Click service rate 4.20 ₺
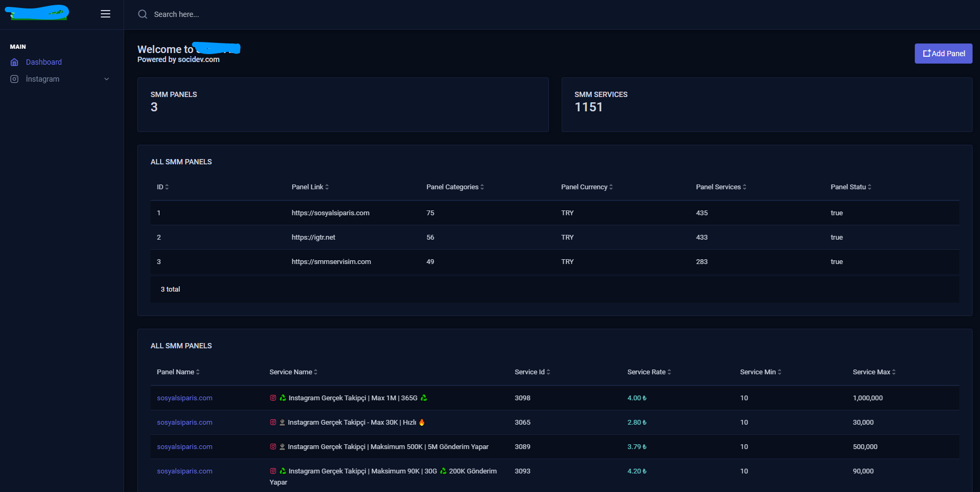 coord(637,471)
